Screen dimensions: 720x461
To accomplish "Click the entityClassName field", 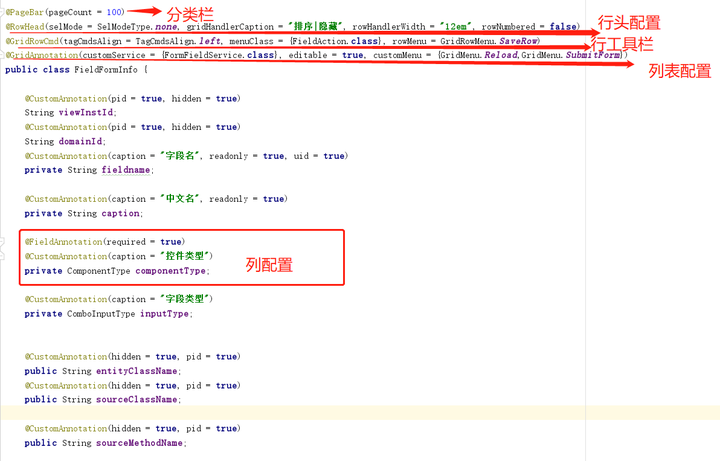I will pos(137,371).
